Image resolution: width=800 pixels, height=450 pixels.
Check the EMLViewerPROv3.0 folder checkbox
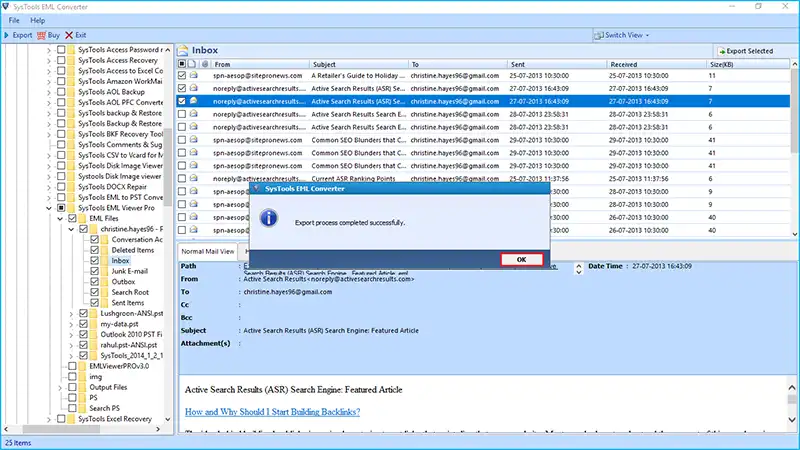click(72, 366)
